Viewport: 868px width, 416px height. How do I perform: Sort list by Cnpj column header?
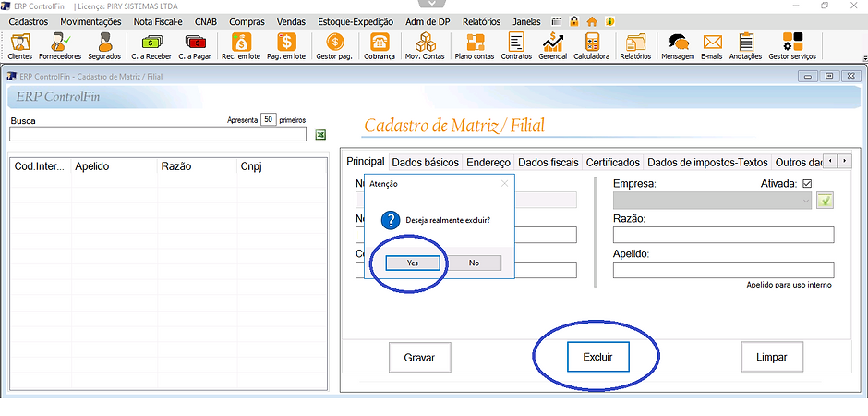pyautogui.click(x=282, y=166)
